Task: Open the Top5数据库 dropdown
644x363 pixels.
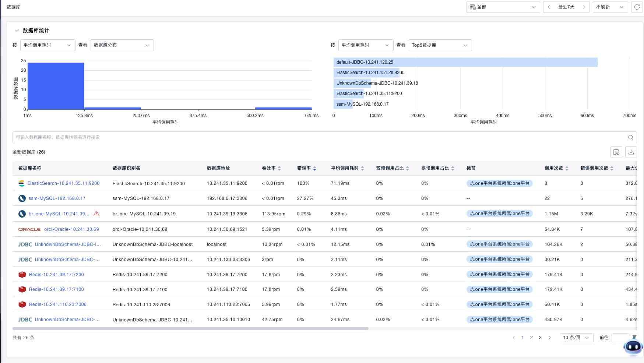Action: click(x=440, y=45)
